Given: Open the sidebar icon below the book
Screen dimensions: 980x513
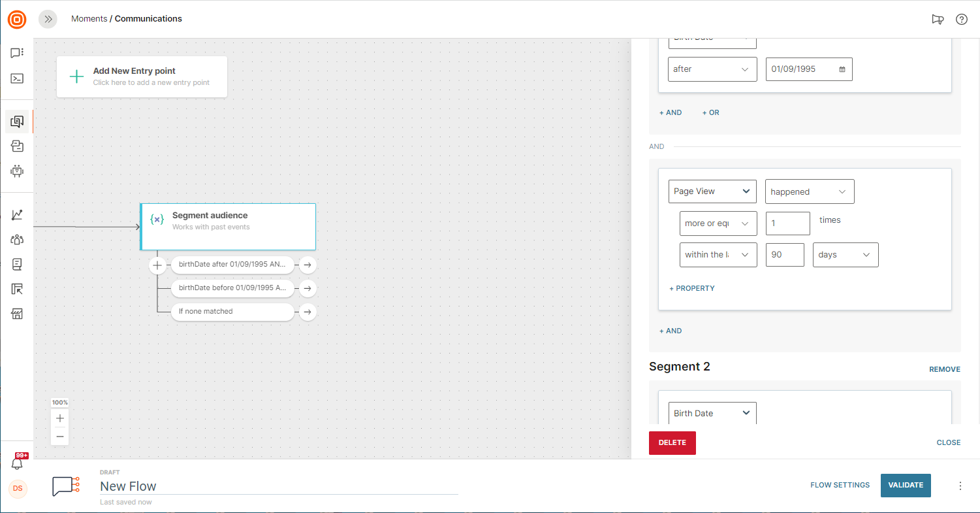Looking at the screenshot, I should pos(17,289).
